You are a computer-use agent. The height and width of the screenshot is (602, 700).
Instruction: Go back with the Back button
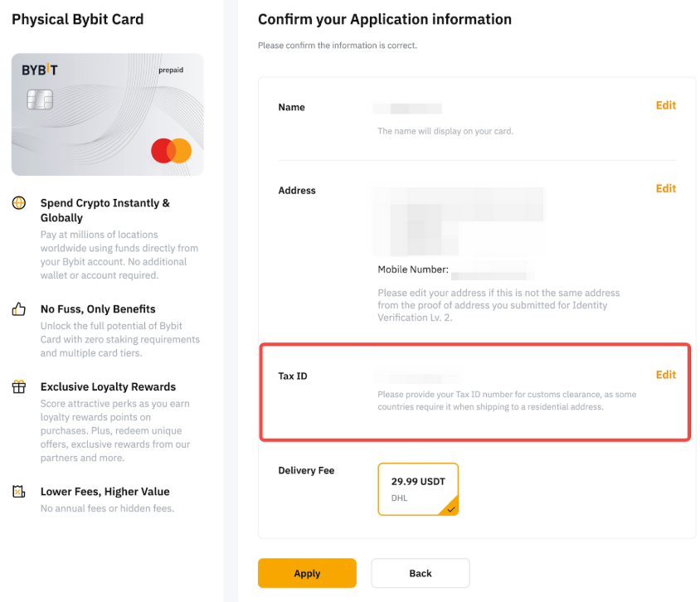tap(420, 573)
